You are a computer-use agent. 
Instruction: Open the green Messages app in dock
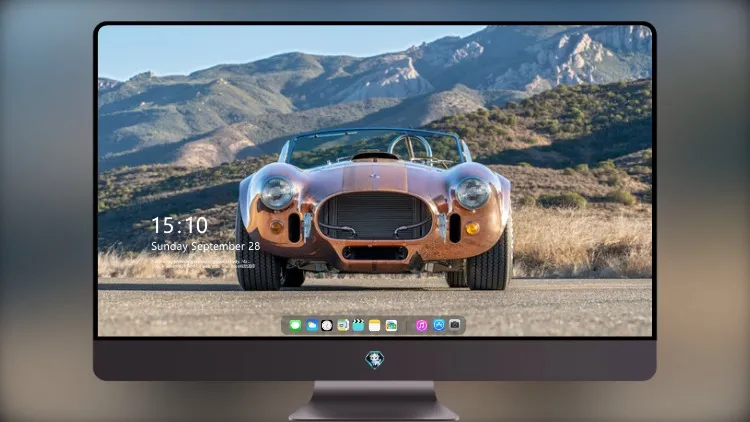pyautogui.click(x=295, y=326)
